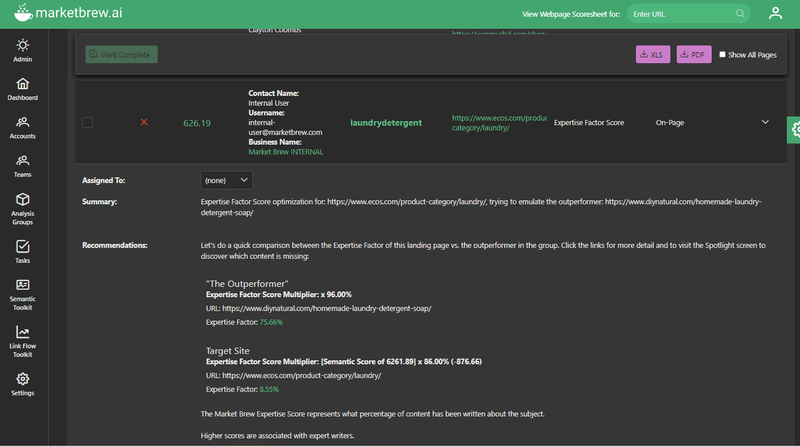Open the Assigned To dropdown
This screenshot has width=800, height=447.
[x=226, y=180]
